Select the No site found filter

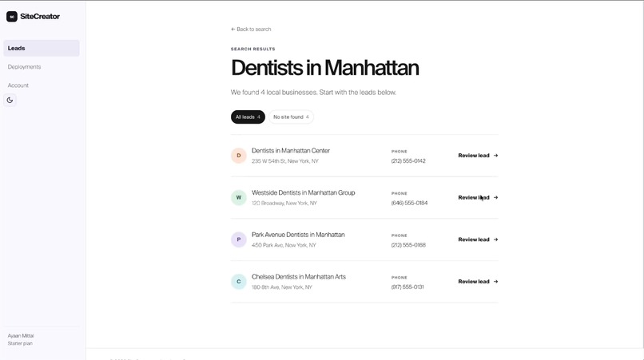pyautogui.click(x=291, y=117)
